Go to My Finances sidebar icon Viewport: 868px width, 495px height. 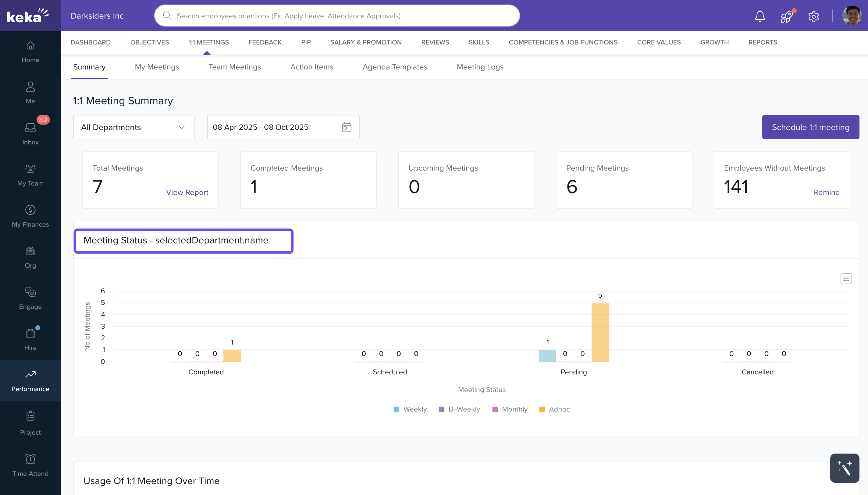pyautogui.click(x=30, y=216)
